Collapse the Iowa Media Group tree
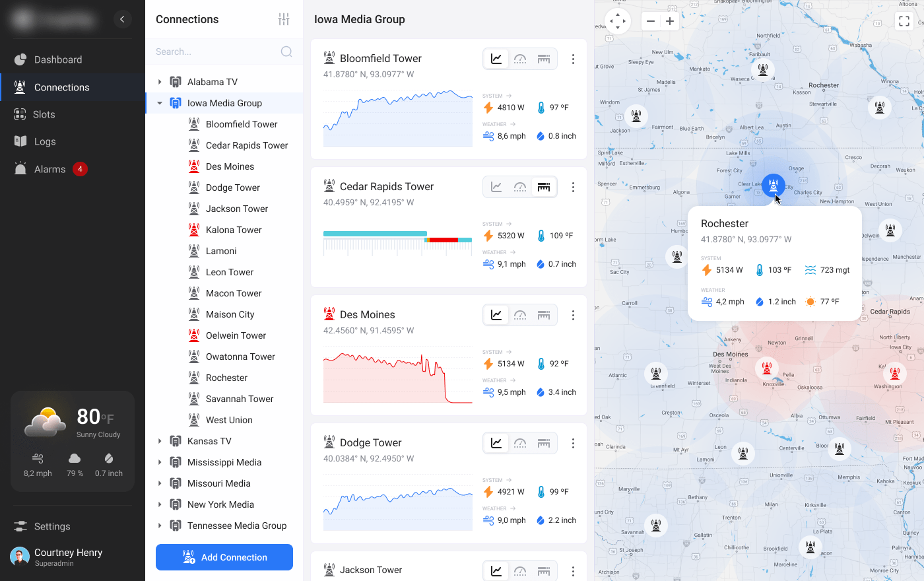Viewport: 924px width, 581px height. 160,103
